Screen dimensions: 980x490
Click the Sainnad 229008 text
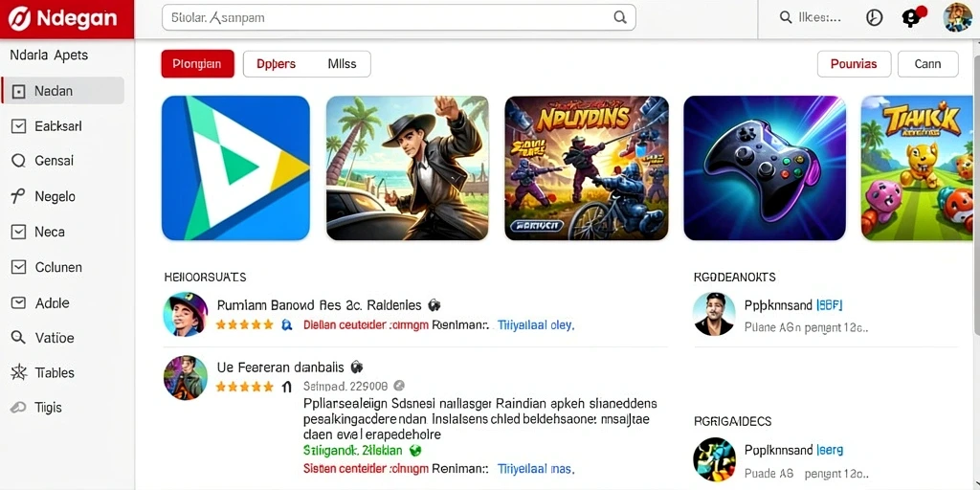coord(345,387)
